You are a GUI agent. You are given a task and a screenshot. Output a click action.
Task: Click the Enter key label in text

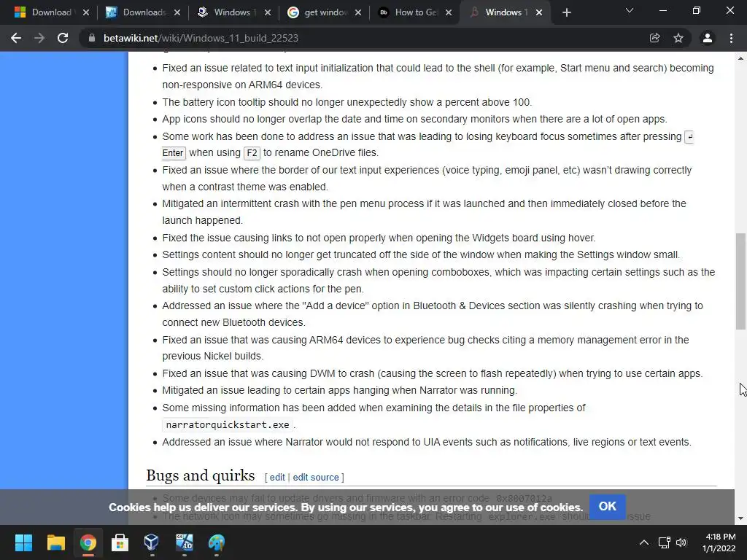point(172,153)
